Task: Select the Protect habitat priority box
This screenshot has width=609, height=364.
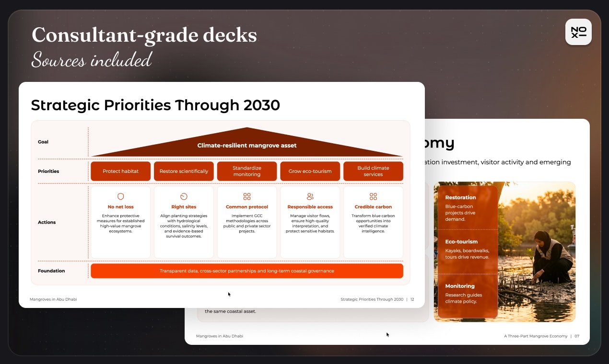Action: pyautogui.click(x=121, y=171)
